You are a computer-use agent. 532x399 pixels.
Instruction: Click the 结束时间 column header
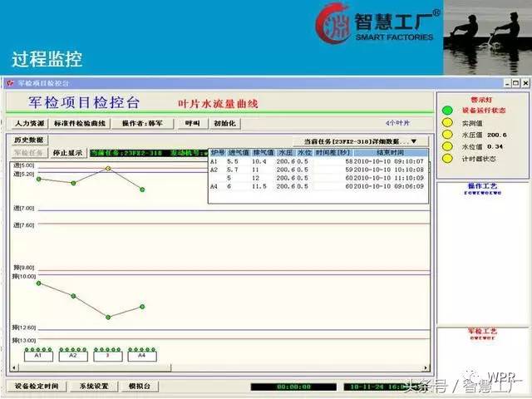coord(391,153)
